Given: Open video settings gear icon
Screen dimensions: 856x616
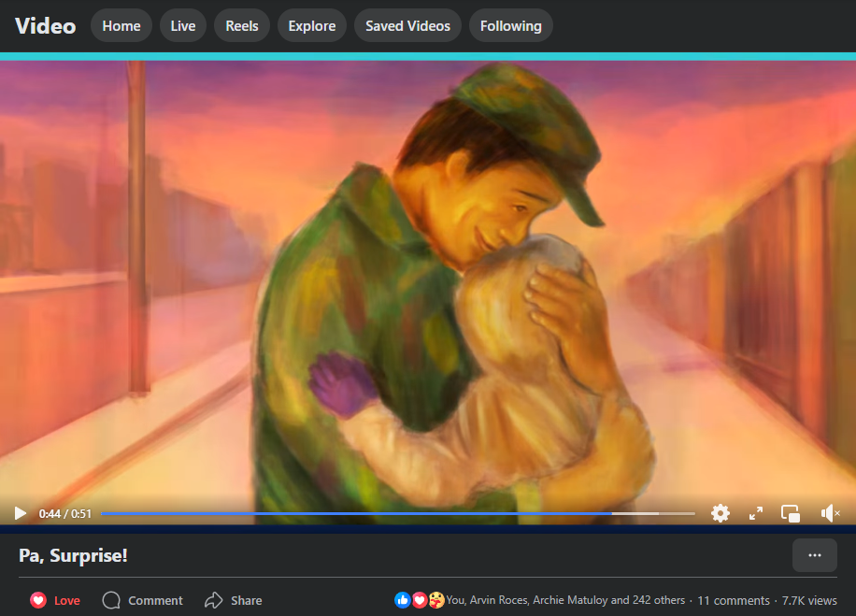Looking at the screenshot, I should tap(720, 513).
